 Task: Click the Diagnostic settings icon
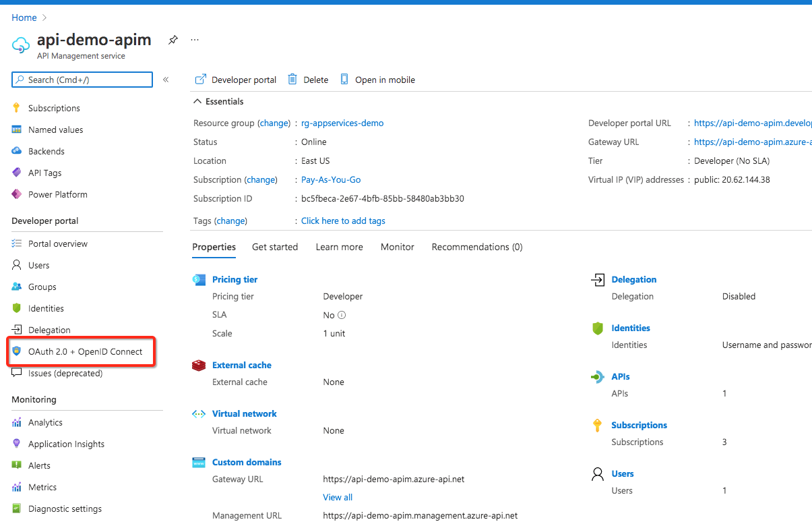pyautogui.click(x=17, y=508)
